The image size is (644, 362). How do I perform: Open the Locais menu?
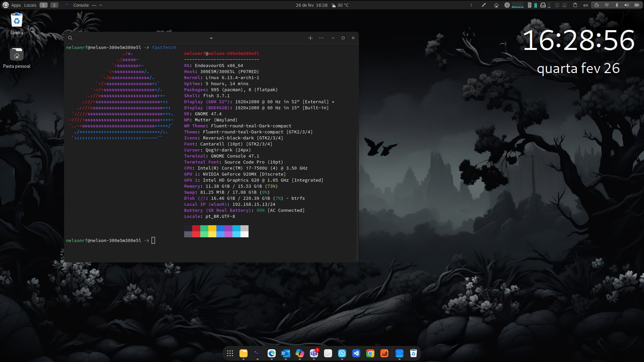(x=30, y=5)
